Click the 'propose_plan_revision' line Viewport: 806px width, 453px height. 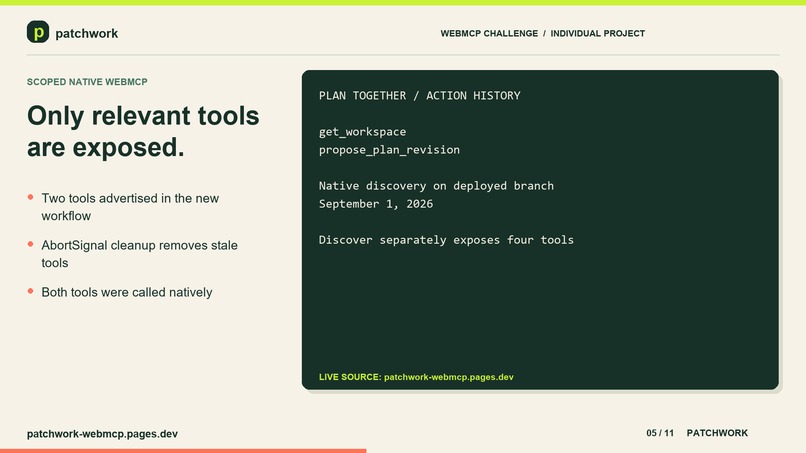[389, 150]
